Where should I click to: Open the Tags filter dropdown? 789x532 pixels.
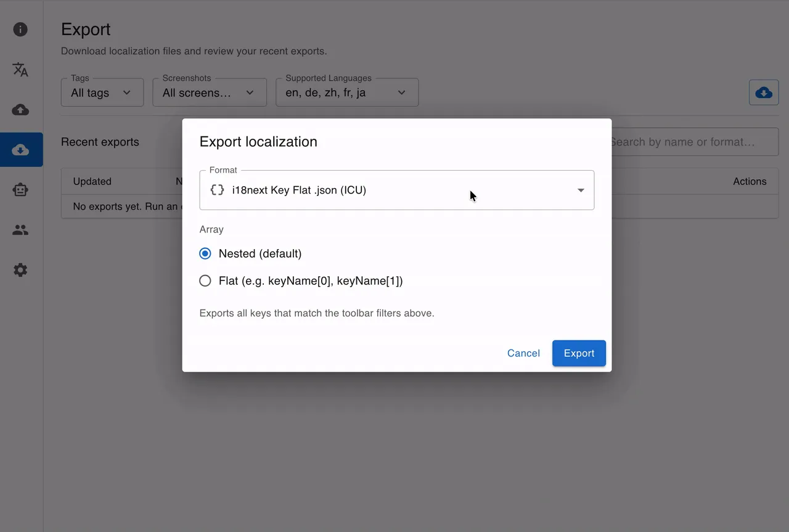pos(102,92)
